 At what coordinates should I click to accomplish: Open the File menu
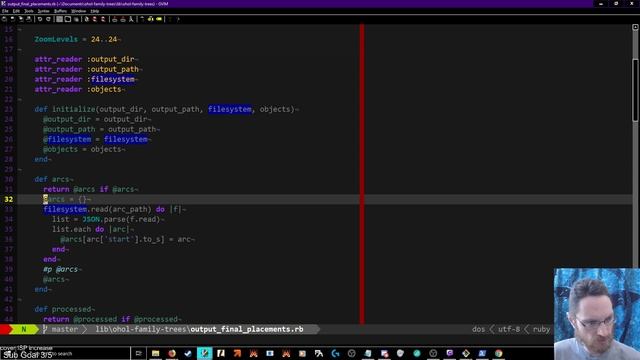pos(5,11)
